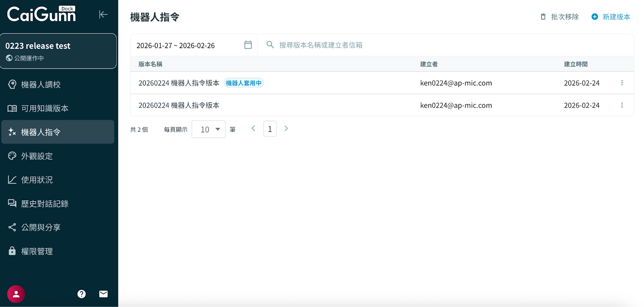644x307 pixels.
Task: Collapse the sidebar with the arrow icon
Action: pyautogui.click(x=103, y=15)
